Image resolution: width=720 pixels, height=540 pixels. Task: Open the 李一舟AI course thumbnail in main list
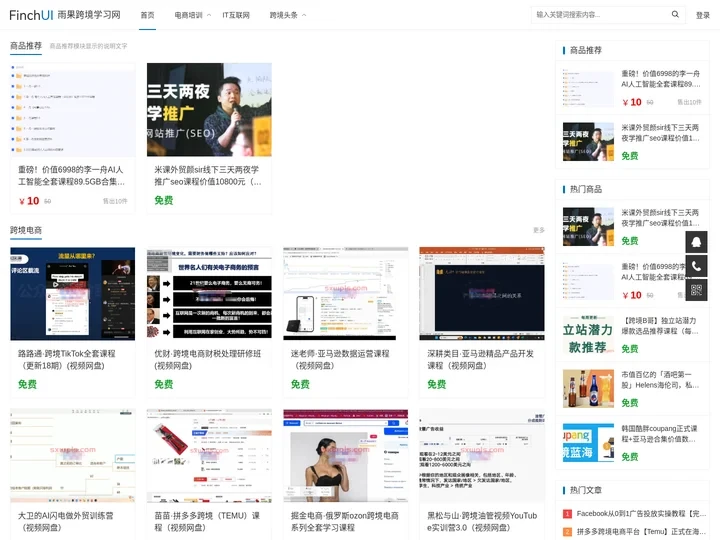[x=73, y=110]
